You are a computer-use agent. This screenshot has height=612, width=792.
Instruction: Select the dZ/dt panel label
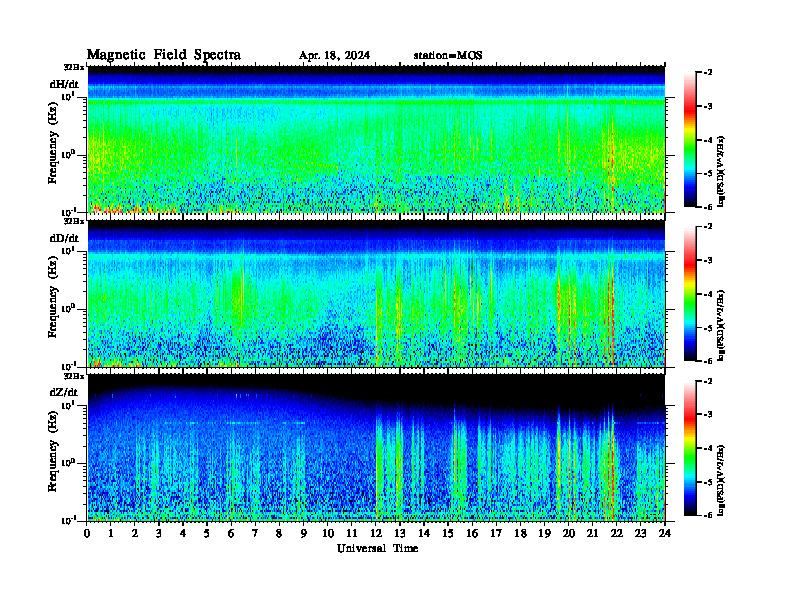click(x=64, y=392)
